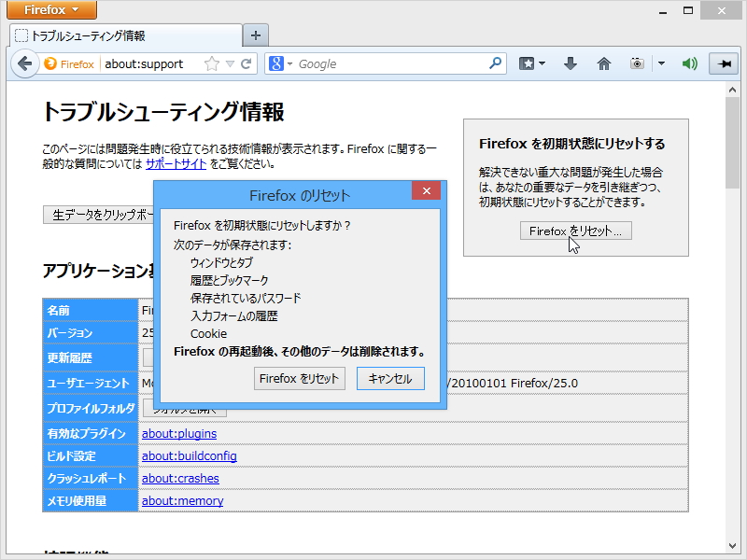The width and height of the screenshot is (747, 560).
Task: Click the Back navigation arrow
Action: click(x=25, y=63)
